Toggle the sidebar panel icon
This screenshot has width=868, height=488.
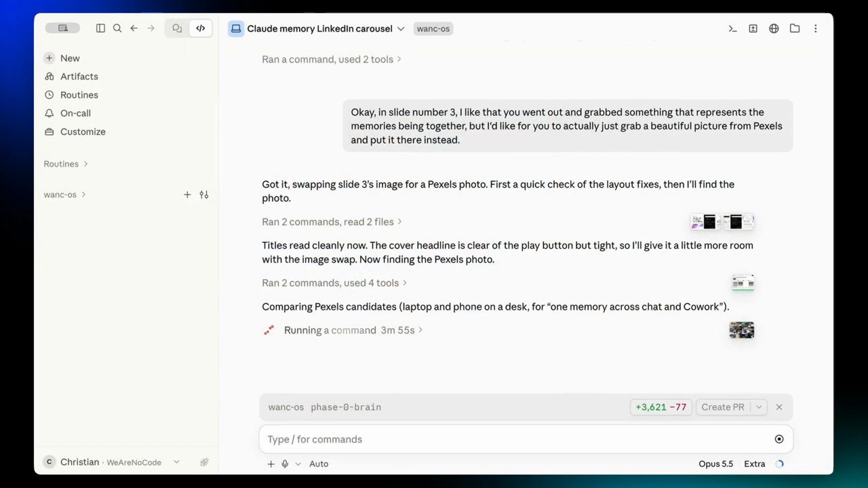(x=100, y=28)
